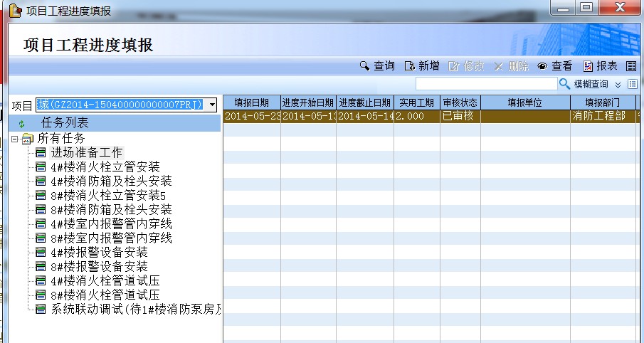Click the green refresh icon by 任务列表
This screenshot has width=644, height=343.
click(21, 124)
